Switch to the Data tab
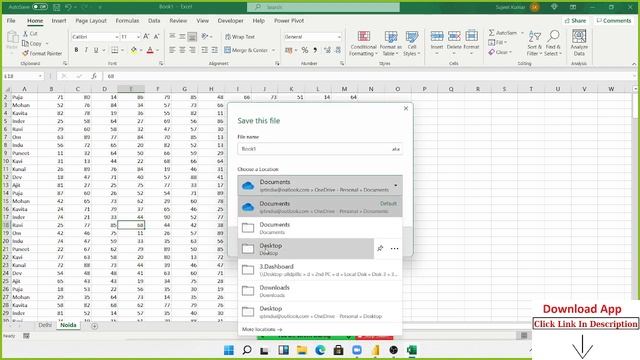The height and width of the screenshot is (360, 640). (x=154, y=20)
